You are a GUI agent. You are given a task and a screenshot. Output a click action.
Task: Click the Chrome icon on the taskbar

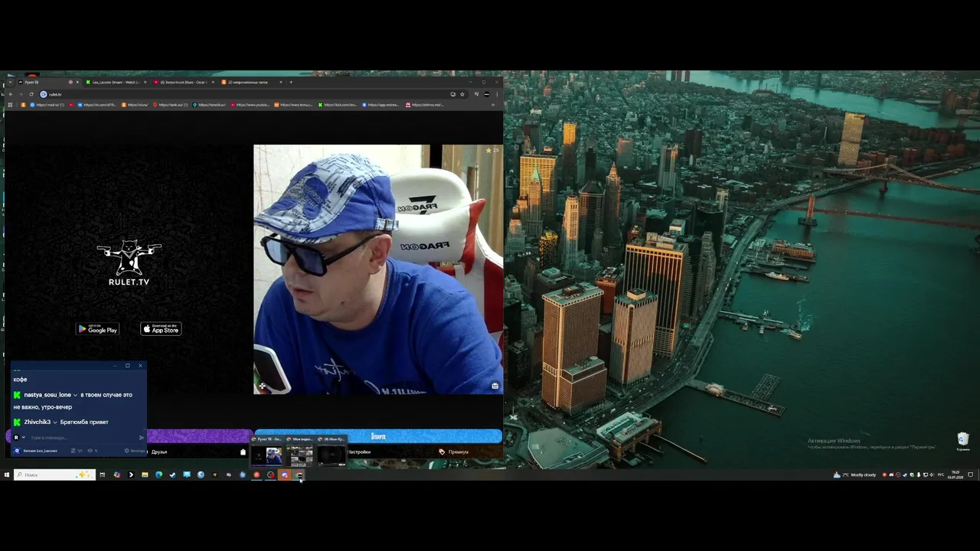(x=299, y=474)
